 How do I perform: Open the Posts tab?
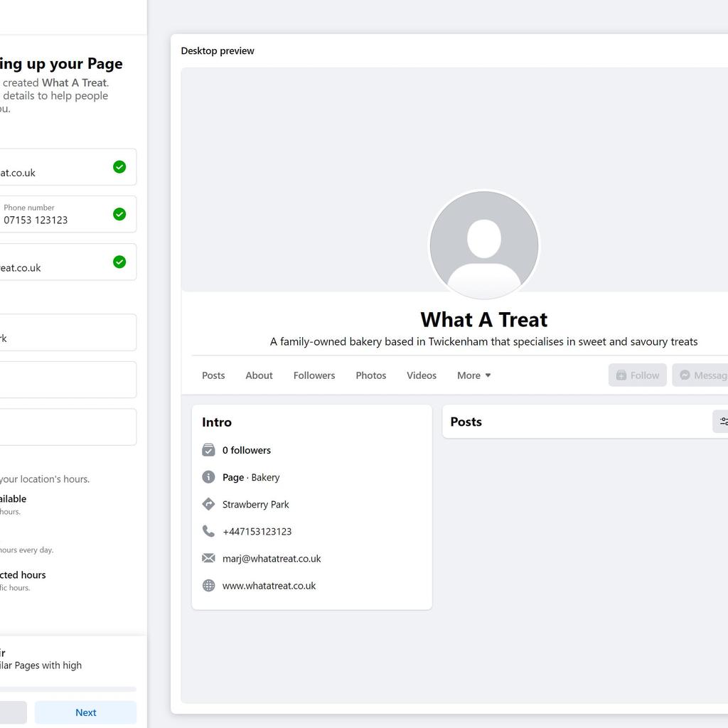[x=213, y=375]
